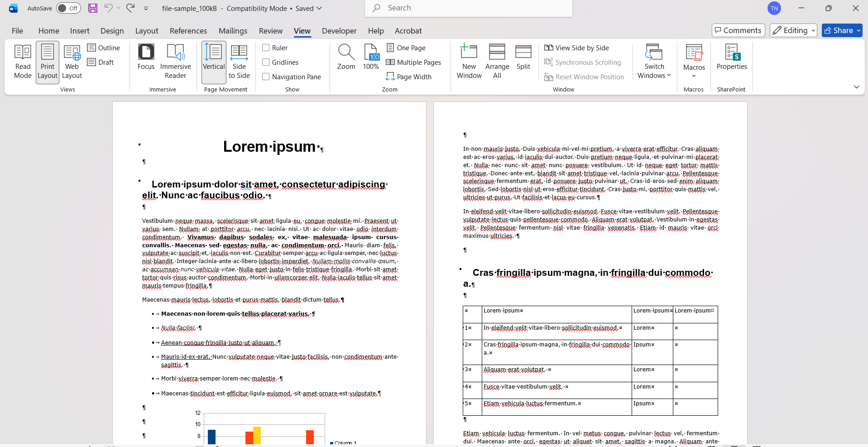This screenshot has height=447, width=868.
Task: Open the Zoom dialog
Action: [346, 58]
